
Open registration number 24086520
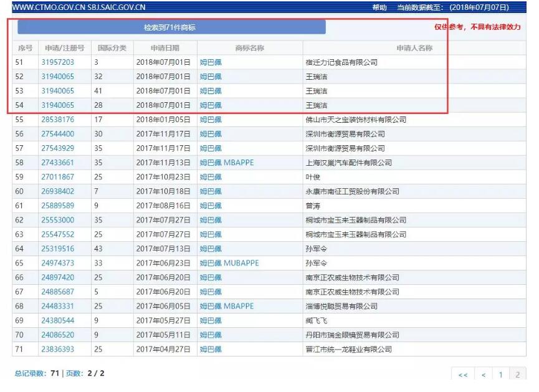(x=58, y=335)
